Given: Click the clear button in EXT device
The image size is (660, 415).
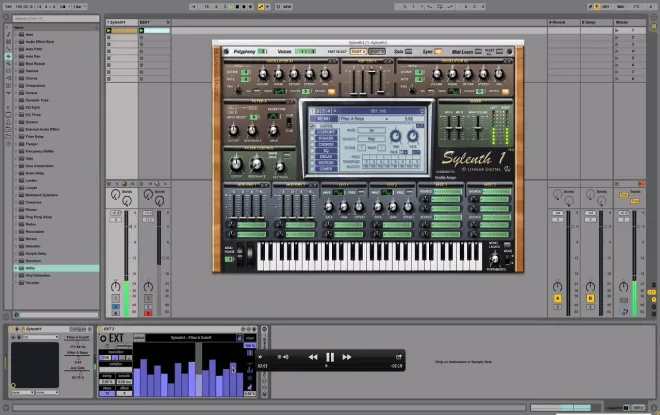Looking at the screenshot, I should pos(250,338).
